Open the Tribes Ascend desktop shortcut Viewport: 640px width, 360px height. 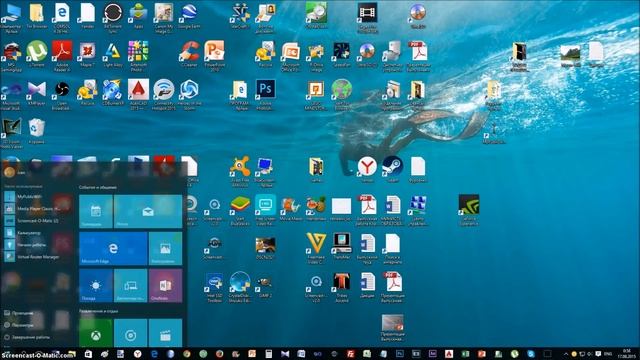tap(342, 288)
